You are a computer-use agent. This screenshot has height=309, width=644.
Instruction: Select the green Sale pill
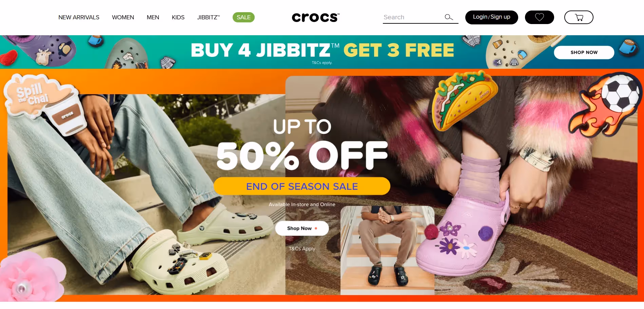click(243, 17)
